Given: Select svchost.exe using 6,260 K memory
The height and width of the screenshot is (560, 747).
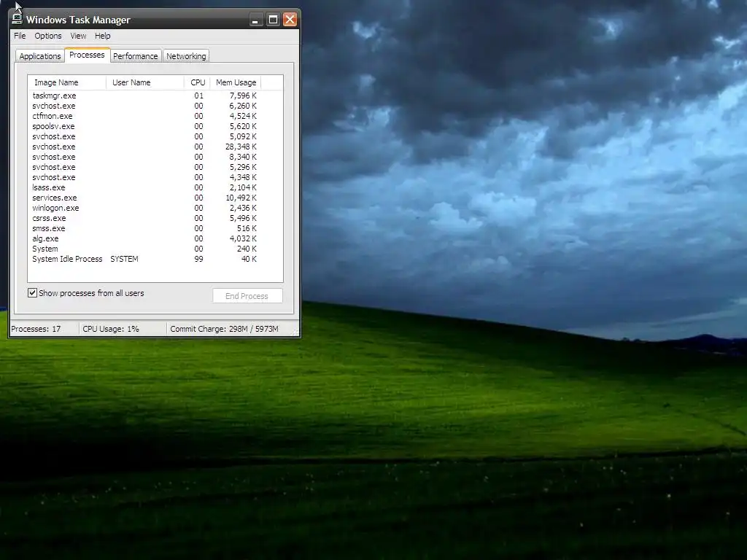Looking at the screenshot, I should 145,106.
